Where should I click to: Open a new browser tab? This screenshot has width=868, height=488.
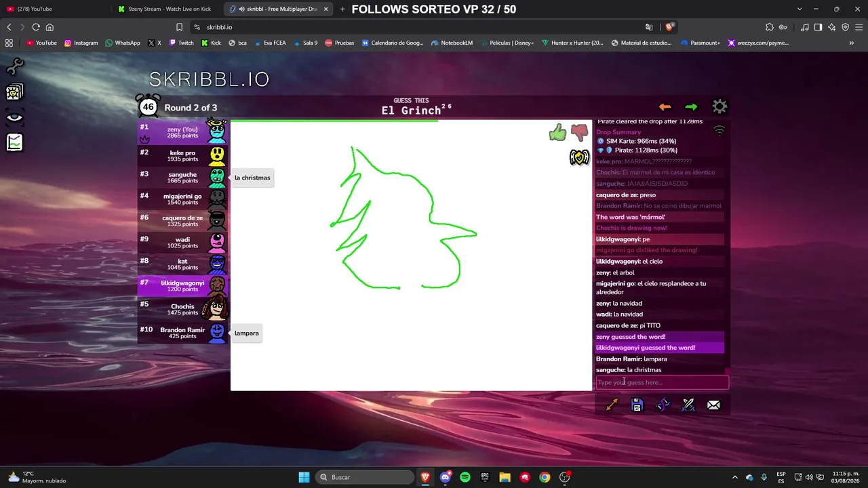[x=342, y=9]
